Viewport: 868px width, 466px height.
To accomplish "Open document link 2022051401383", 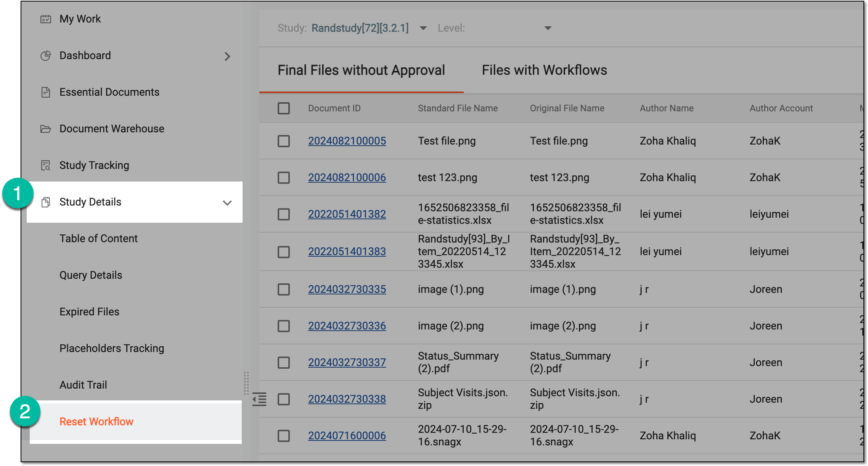I will [x=347, y=252].
